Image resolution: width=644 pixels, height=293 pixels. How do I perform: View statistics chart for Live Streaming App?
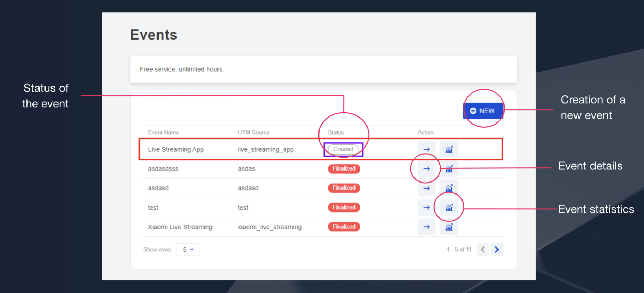449,149
